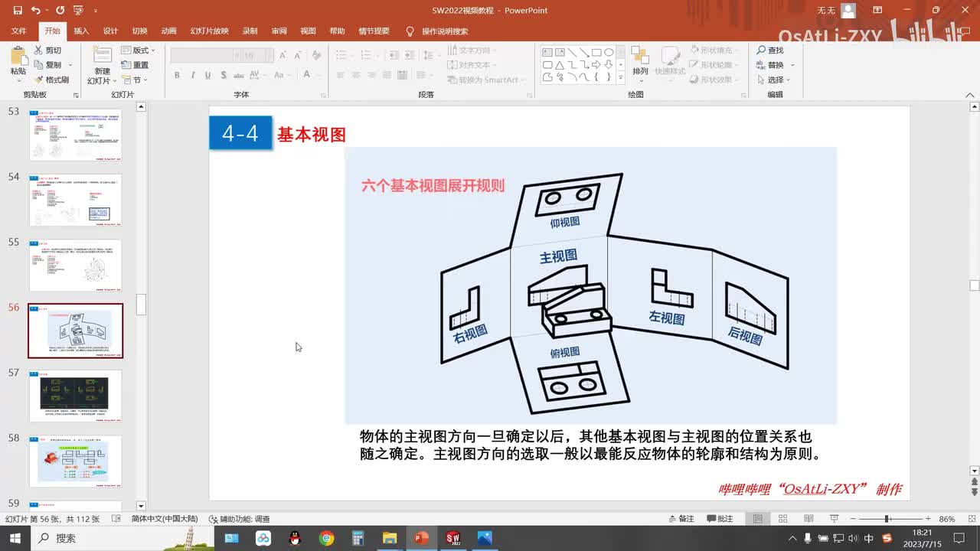Open the Replace (替换) dropdown arrow
Viewport: 980px width, 551px height.
click(792, 65)
